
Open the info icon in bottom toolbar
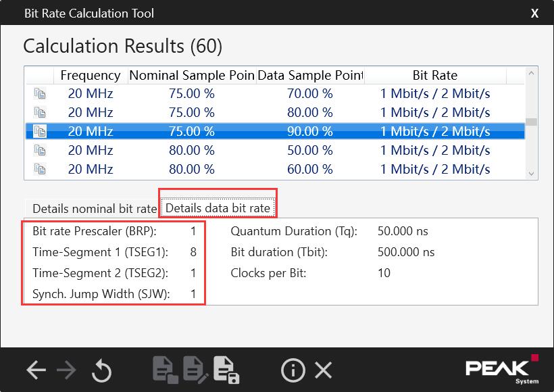pyautogui.click(x=293, y=370)
